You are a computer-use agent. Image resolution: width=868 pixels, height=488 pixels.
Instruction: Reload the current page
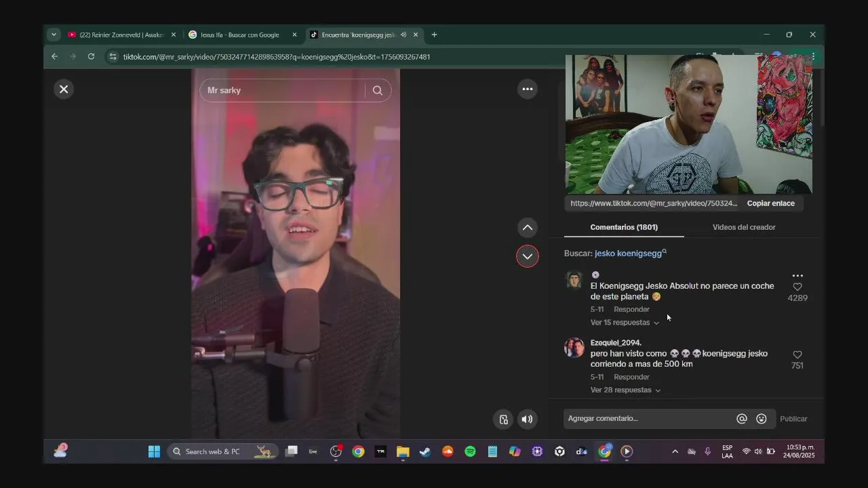pyautogui.click(x=91, y=56)
